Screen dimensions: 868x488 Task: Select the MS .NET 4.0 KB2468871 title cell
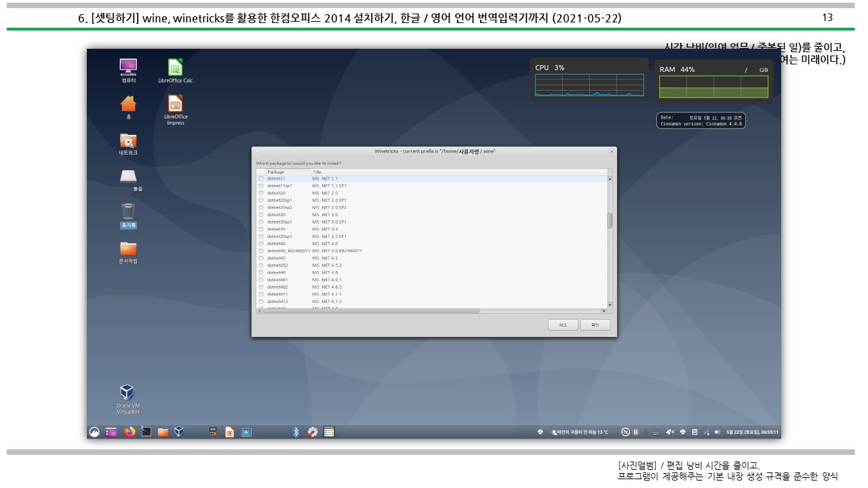(x=337, y=251)
